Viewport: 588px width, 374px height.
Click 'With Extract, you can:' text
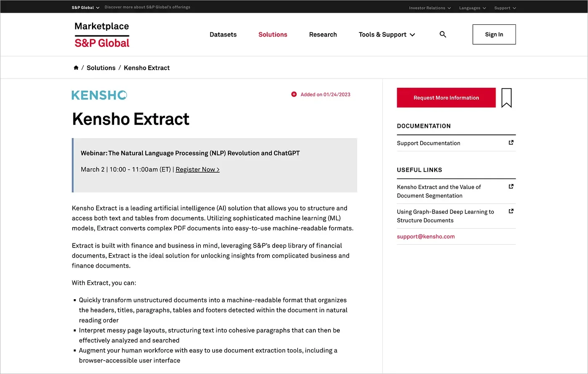(104, 283)
